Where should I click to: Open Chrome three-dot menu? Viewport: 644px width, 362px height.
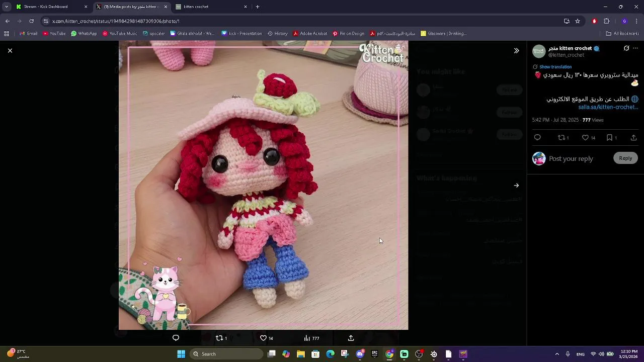coord(637,21)
